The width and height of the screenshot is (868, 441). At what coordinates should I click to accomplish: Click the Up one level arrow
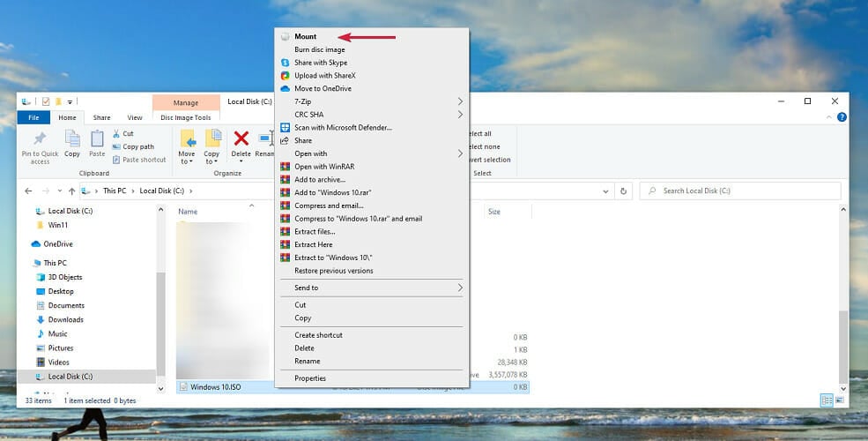(x=72, y=191)
